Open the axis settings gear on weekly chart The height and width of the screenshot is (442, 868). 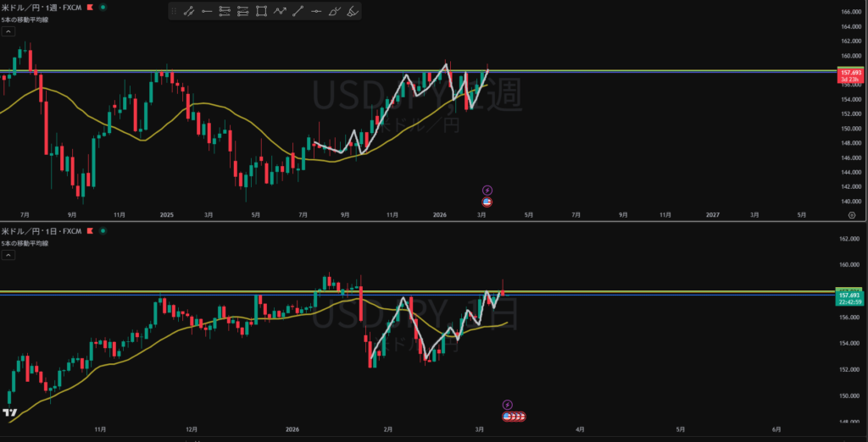pos(850,216)
